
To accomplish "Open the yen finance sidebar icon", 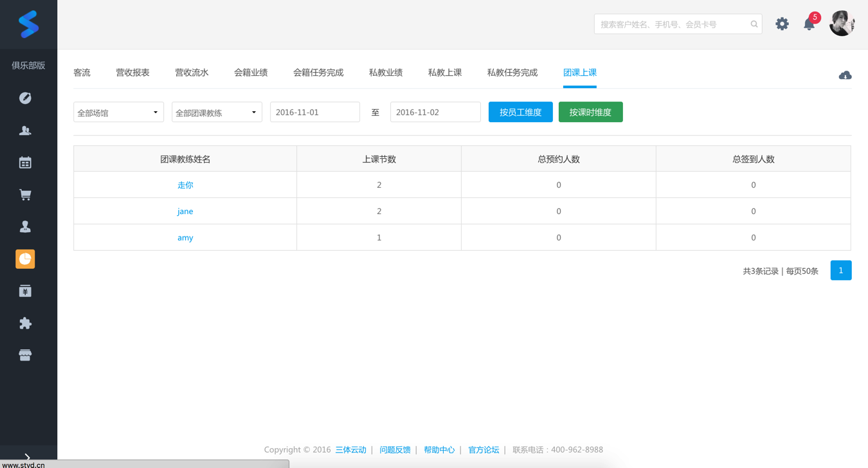I will [25, 291].
